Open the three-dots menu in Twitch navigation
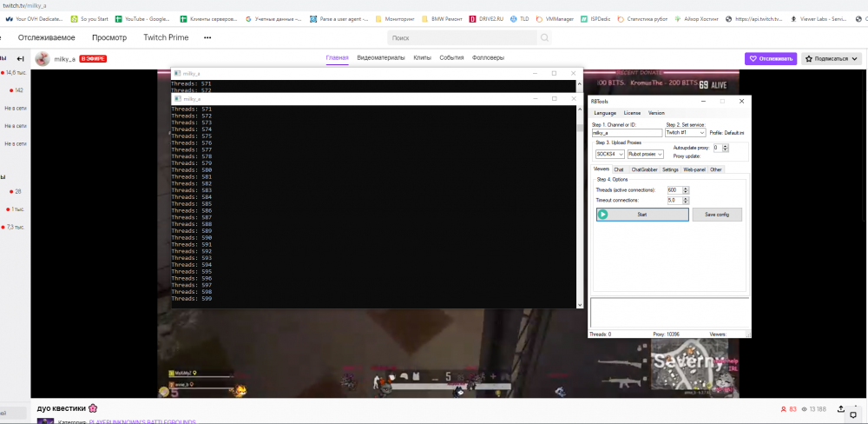This screenshot has height=424, width=868. point(207,38)
